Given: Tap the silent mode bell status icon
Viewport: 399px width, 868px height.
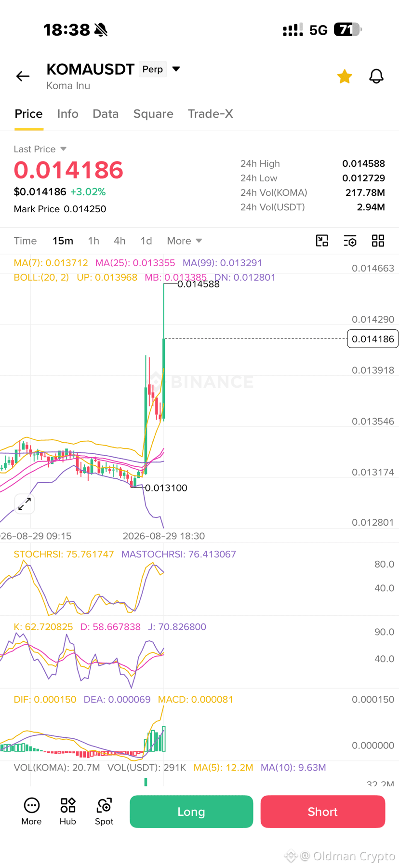Looking at the screenshot, I should (101, 30).
